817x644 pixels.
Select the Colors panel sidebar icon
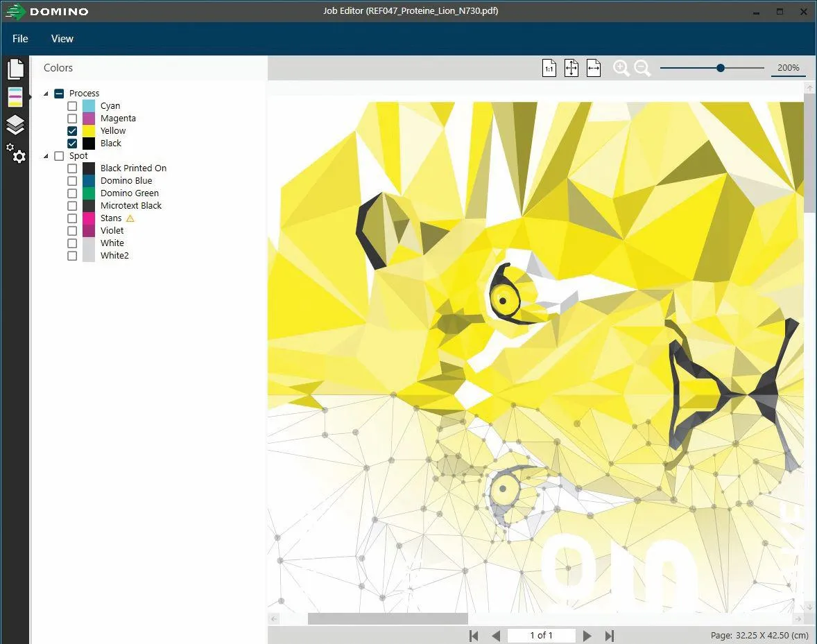(x=15, y=97)
